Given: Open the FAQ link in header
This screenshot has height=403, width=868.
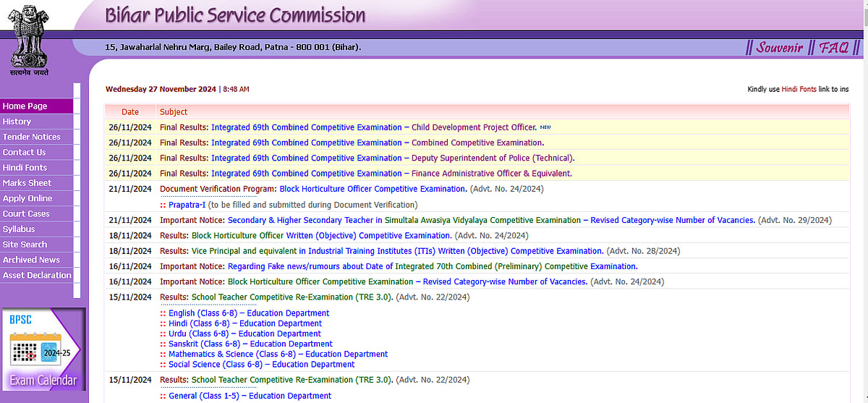Looking at the screenshot, I should coord(834,48).
